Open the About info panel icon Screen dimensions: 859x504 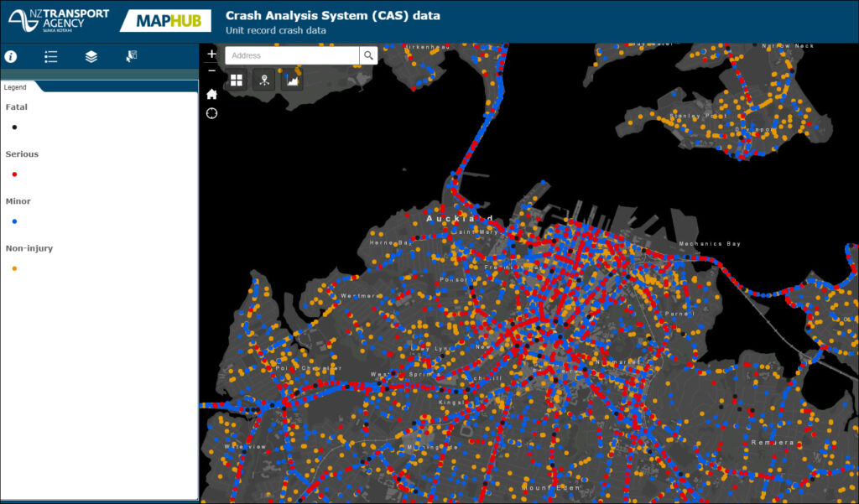[x=11, y=56]
